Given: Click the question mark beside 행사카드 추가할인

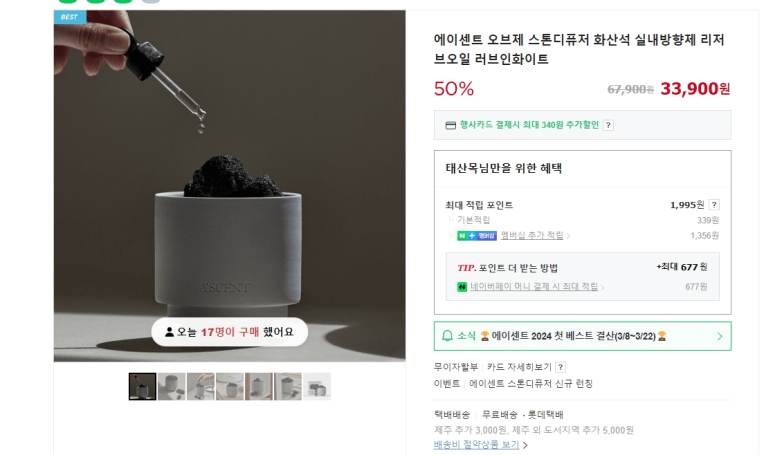Looking at the screenshot, I should [608, 125].
